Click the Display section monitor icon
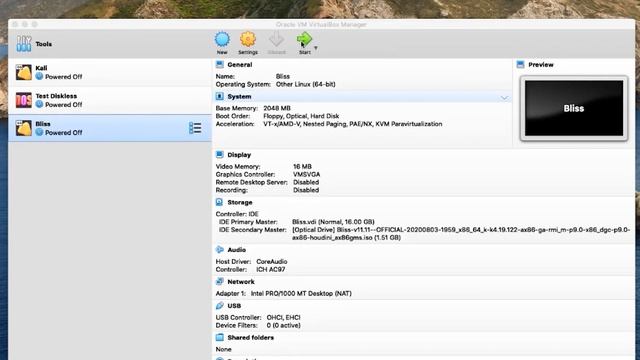This screenshot has width=640, height=360. coord(220,155)
